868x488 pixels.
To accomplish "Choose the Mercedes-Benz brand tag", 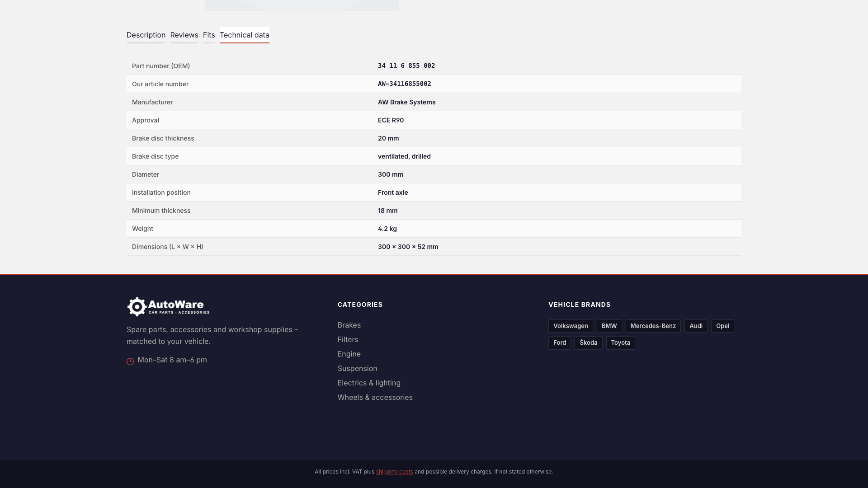I will (653, 326).
